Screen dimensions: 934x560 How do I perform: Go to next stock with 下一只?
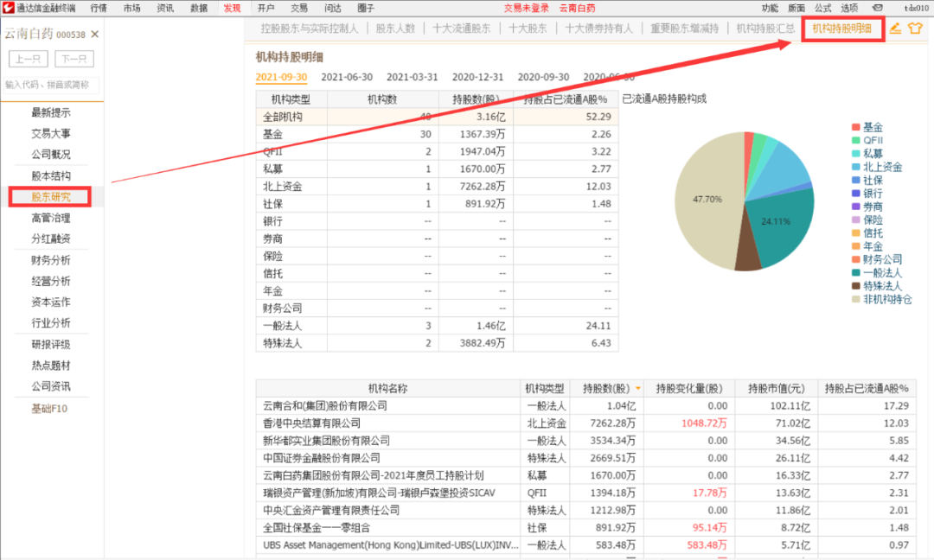(74, 59)
